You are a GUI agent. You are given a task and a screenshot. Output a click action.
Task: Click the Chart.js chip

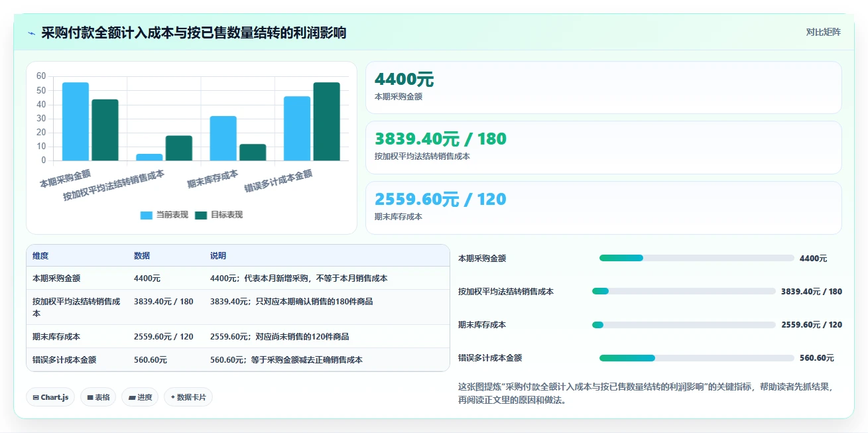pos(50,397)
